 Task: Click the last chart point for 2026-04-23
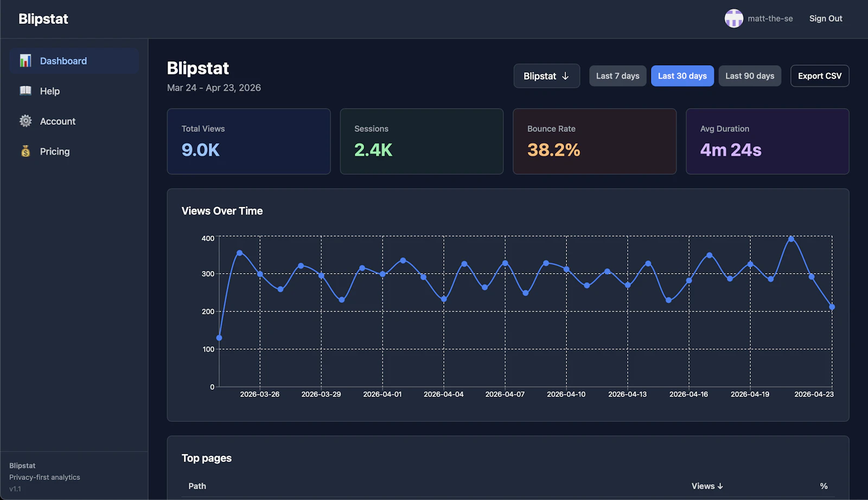[832, 307]
